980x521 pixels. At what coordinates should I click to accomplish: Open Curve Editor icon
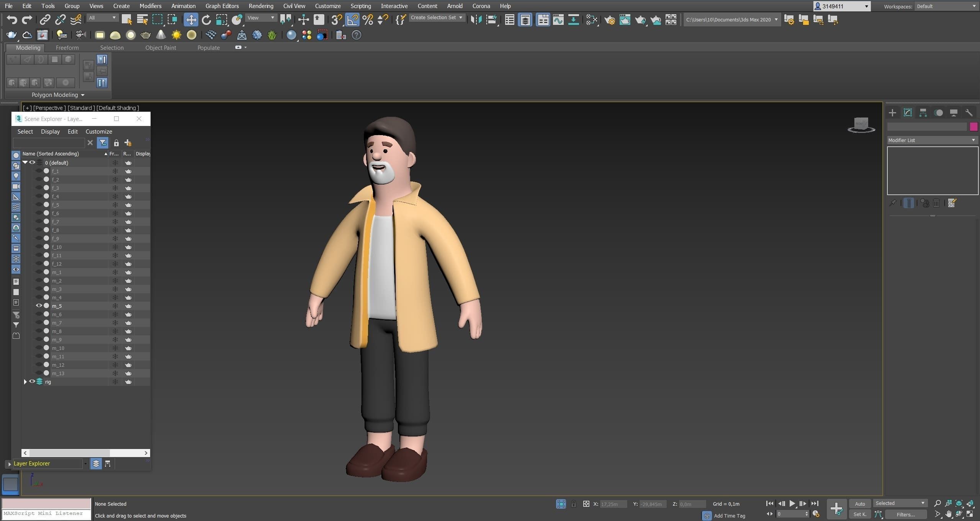558,20
